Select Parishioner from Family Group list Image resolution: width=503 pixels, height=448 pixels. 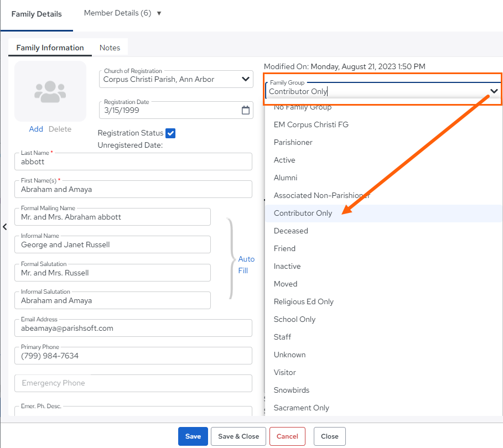(383, 142)
